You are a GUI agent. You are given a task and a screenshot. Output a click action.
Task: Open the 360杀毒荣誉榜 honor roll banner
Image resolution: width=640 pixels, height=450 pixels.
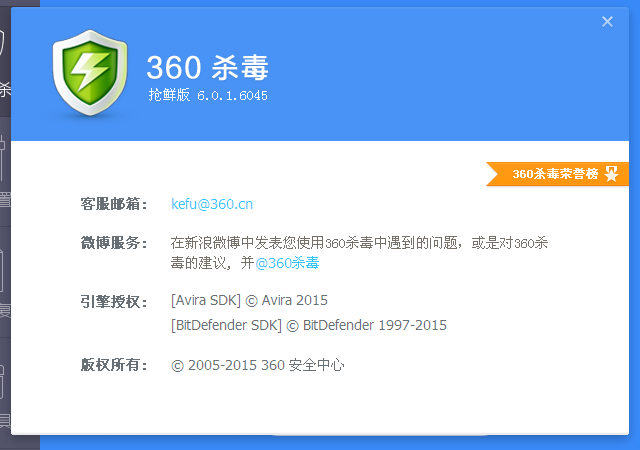tap(556, 174)
